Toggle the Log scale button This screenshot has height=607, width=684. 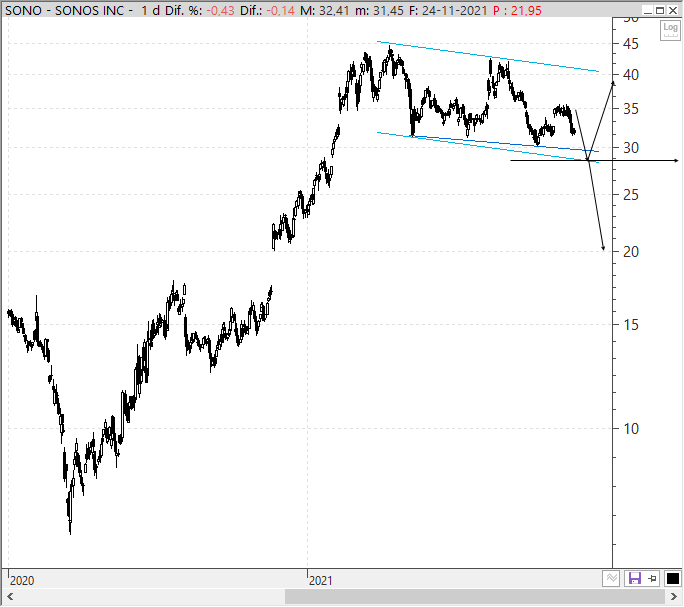(x=670, y=30)
